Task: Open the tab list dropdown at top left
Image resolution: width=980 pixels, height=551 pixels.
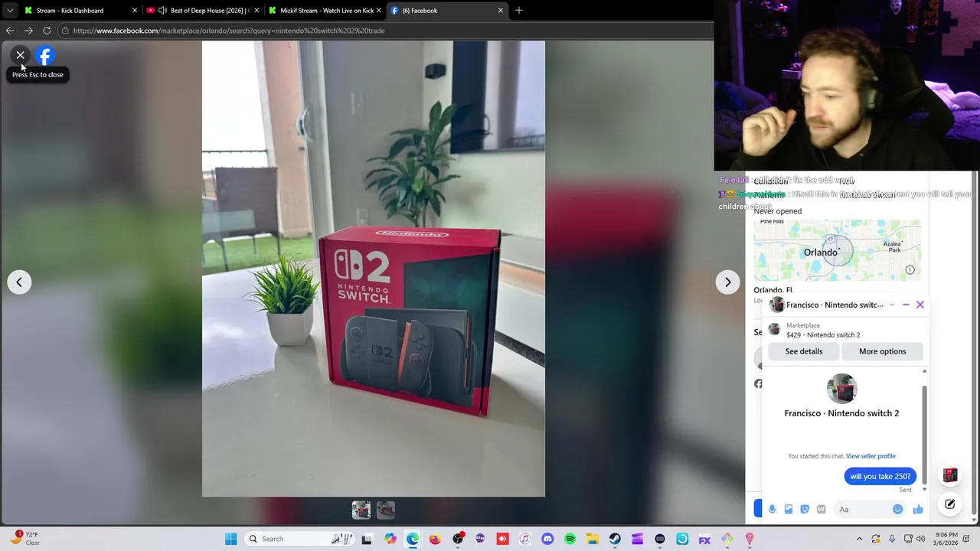Action: 9,11
